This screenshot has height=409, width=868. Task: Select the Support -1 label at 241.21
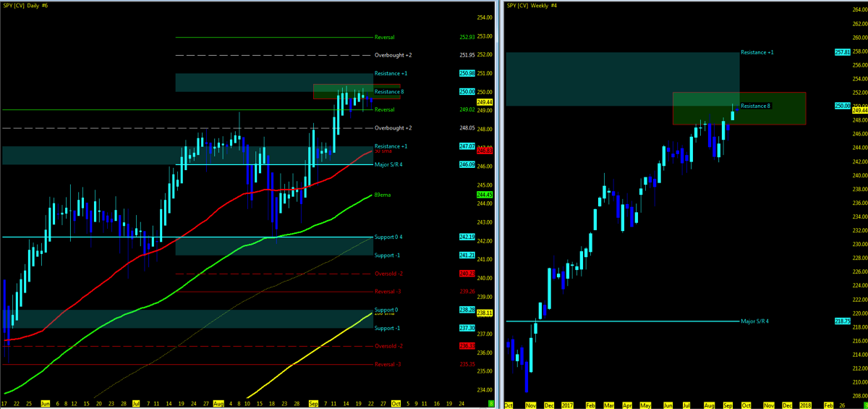coord(388,256)
